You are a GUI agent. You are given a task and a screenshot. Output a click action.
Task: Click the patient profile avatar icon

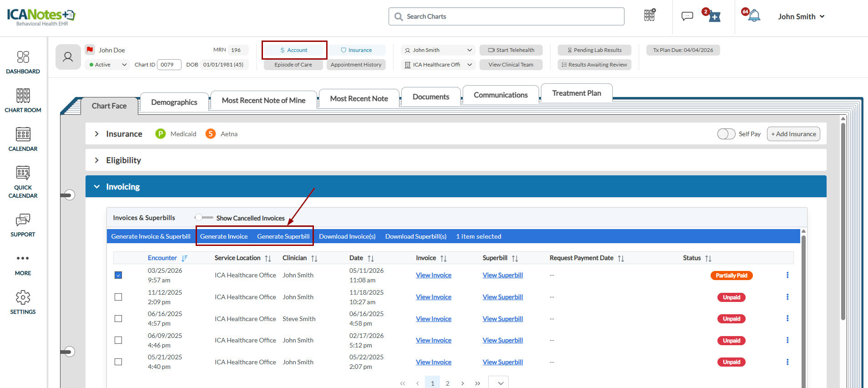click(68, 57)
